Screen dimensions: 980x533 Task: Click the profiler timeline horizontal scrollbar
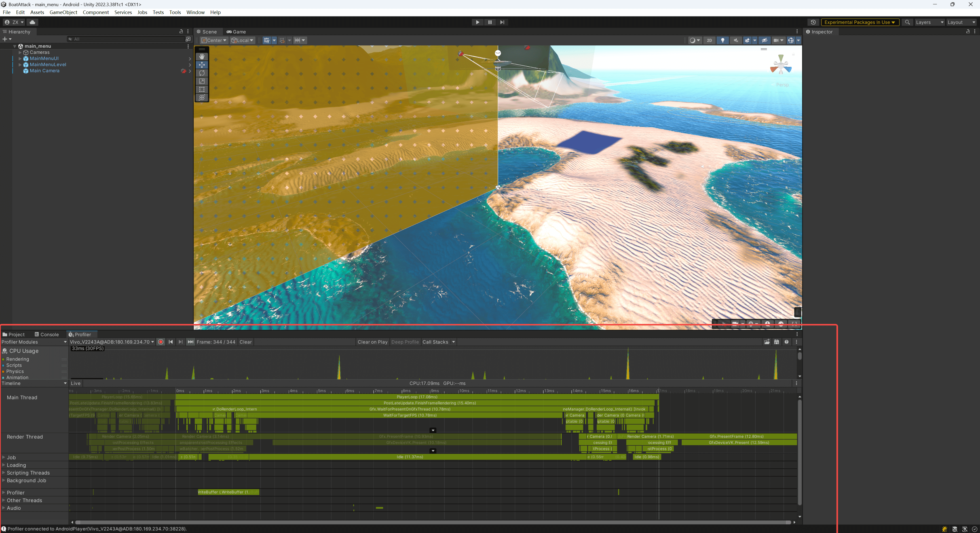pyautogui.click(x=432, y=522)
